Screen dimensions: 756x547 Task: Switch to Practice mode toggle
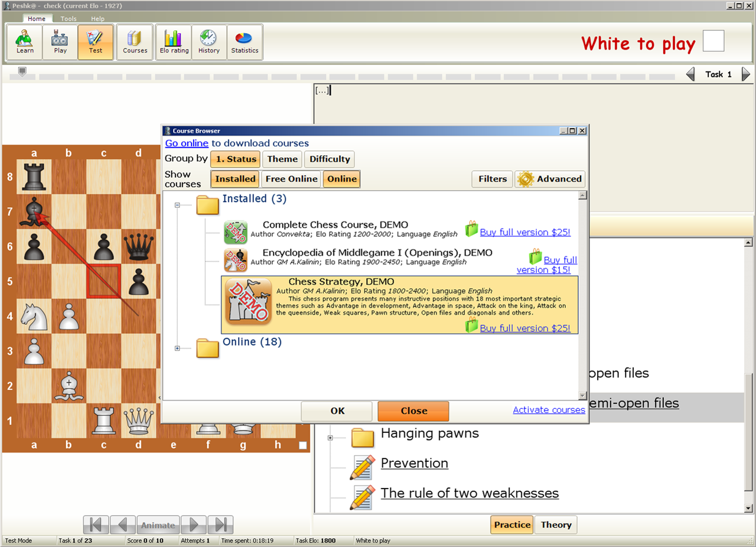click(512, 525)
